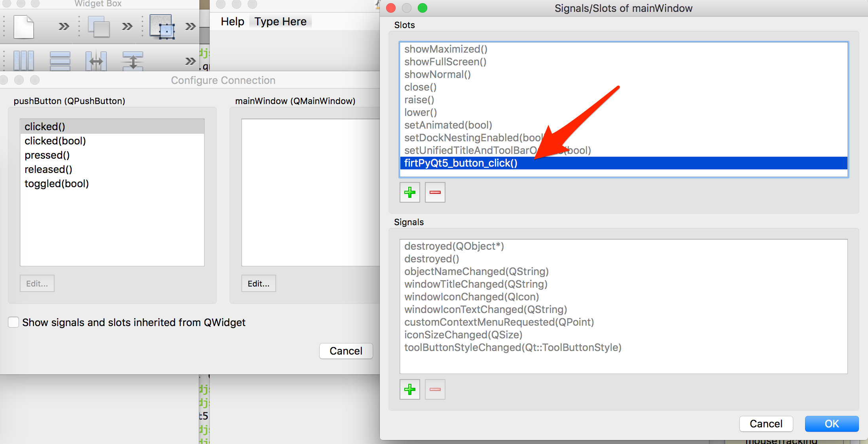Select the close() slot in list
The height and width of the screenshot is (444, 868).
[420, 87]
